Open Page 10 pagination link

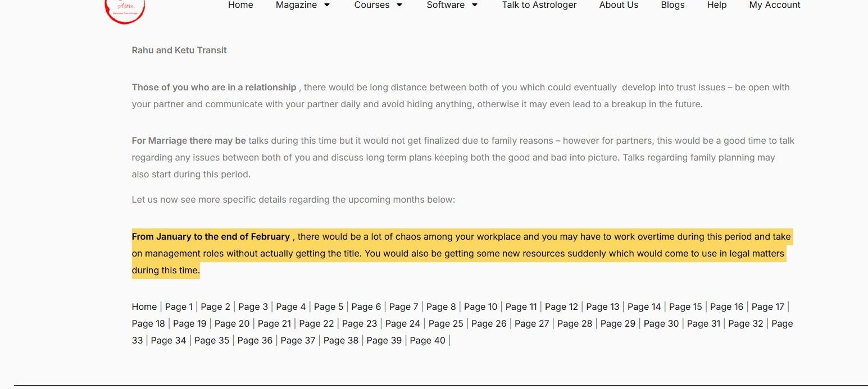pos(480,306)
